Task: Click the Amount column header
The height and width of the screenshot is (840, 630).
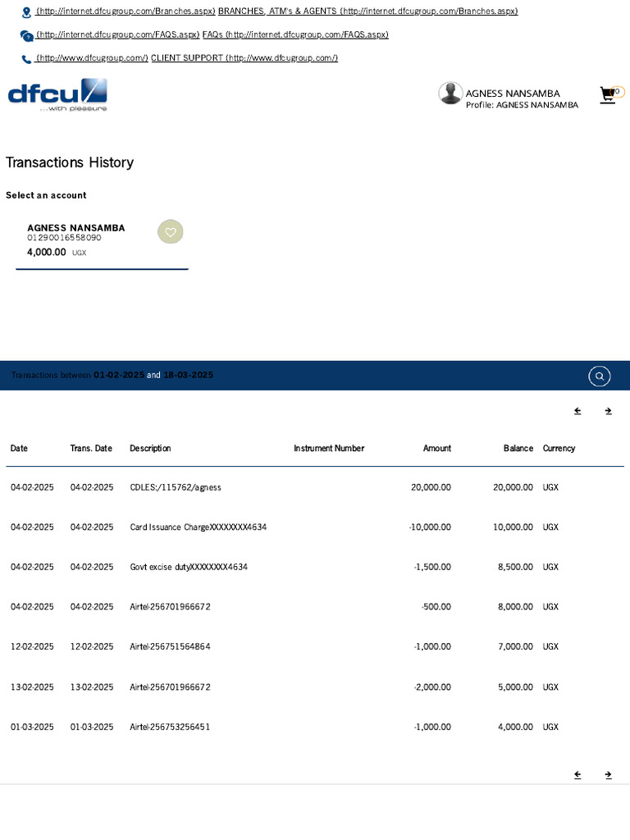Action: [x=437, y=449]
